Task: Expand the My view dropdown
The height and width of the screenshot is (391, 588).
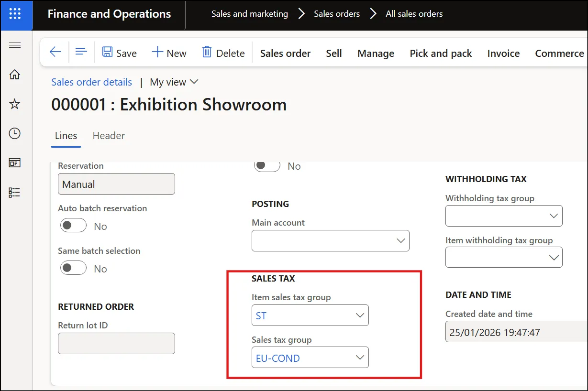Action: pos(174,82)
